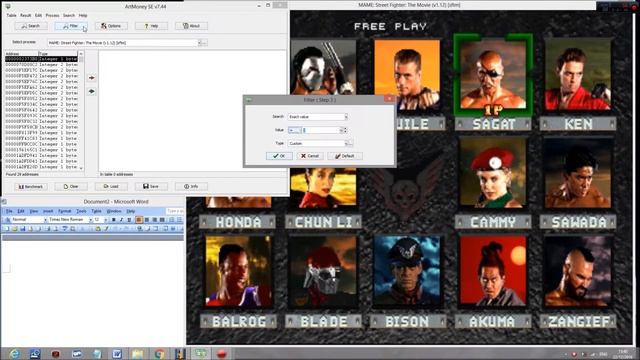Screen dimensions: 640x360
Task: Close the Filter dialog with X
Action: [x=389, y=99]
